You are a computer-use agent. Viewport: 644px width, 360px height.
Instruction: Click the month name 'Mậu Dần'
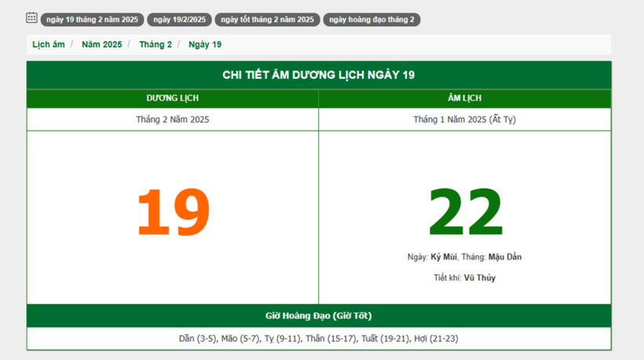click(x=504, y=257)
